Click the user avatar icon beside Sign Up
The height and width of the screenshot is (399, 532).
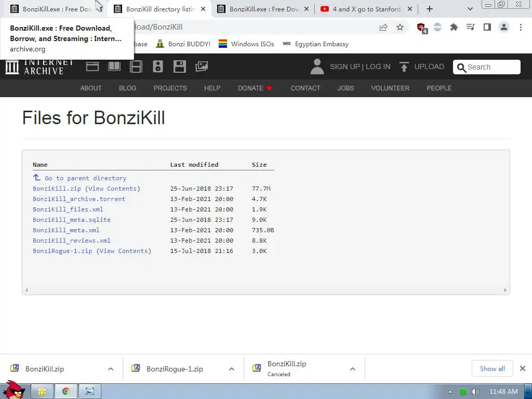click(x=317, y=66)
